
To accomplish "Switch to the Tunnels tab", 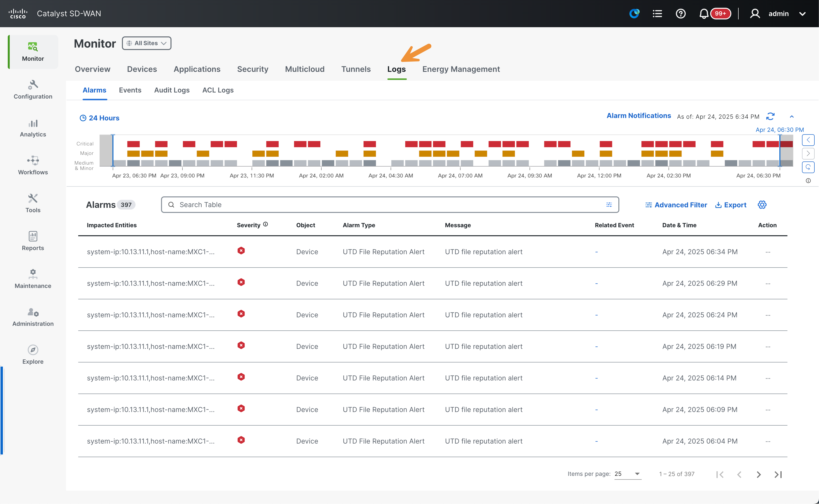I will 356,69.
